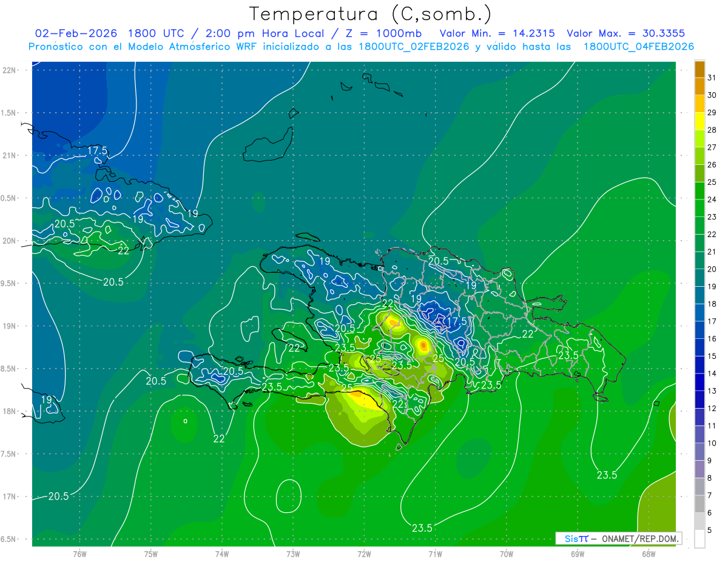Click the 23.5 contour label above 71W axis
728x562 pixels.
(422, 528)
